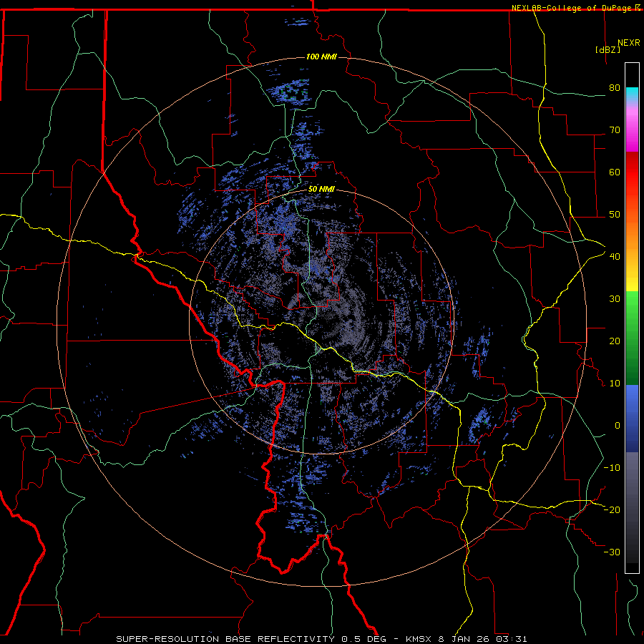Screen dimensions: 644x644
Task: Click the 100 NMI range ring label
Action: point(321,57)
